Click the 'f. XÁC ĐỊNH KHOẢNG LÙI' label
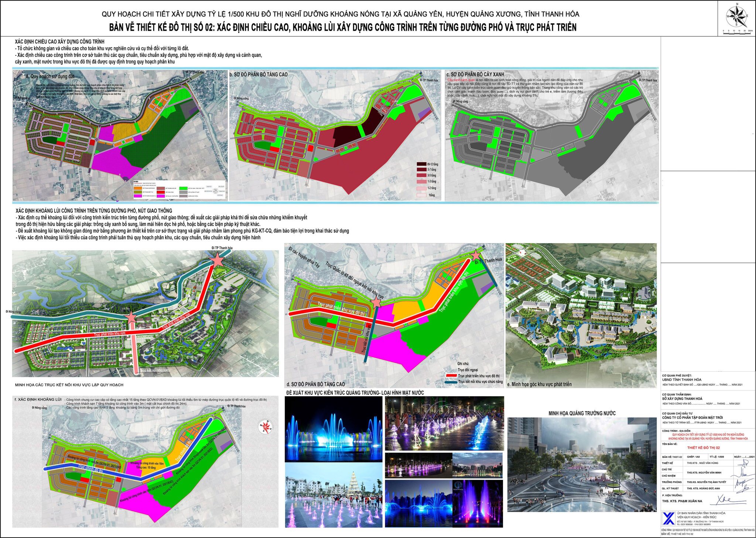This screenshot has height=538, width=756. tap(38, 400)
